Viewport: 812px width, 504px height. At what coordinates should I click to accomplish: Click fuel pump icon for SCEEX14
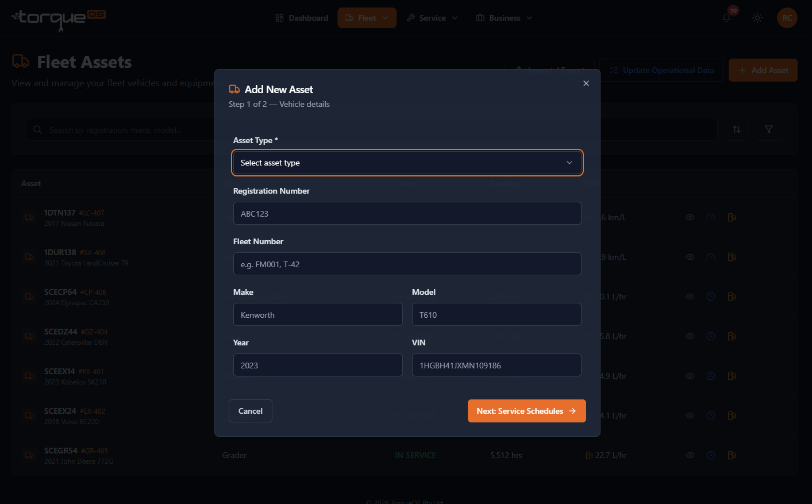(732, 376)
